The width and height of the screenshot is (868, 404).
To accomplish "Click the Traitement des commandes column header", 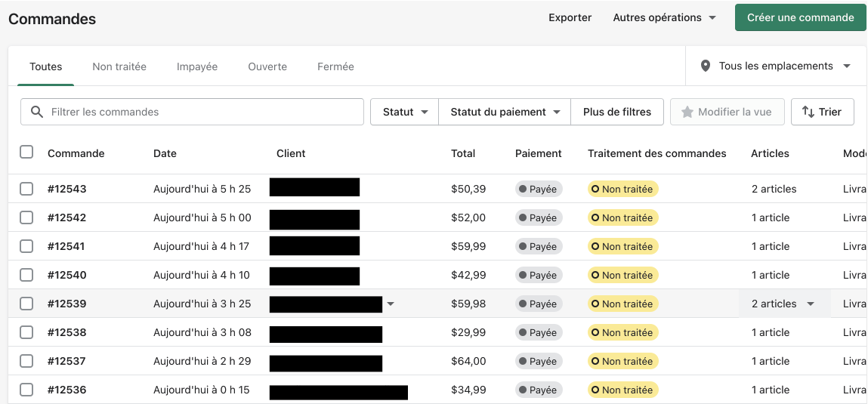I will [x=657, y=154].
